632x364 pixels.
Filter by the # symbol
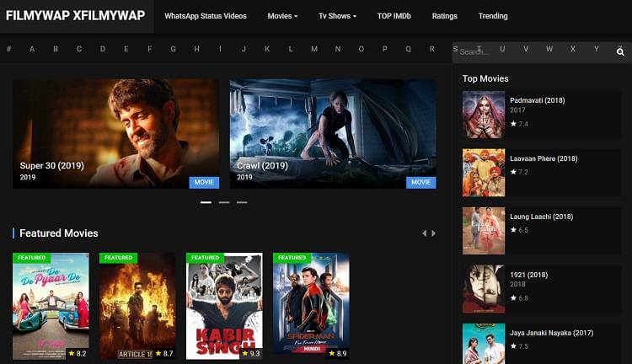pos(9,49)
